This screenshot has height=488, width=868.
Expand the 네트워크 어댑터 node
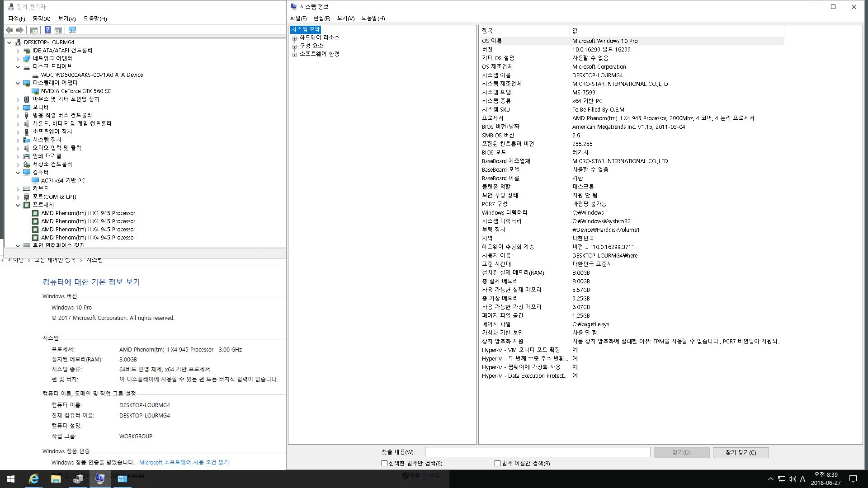coord(18,58)
